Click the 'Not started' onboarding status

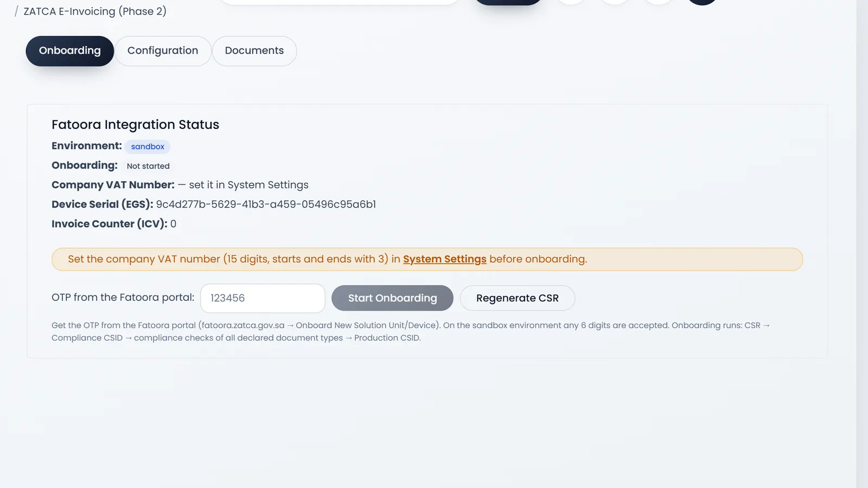148,166
